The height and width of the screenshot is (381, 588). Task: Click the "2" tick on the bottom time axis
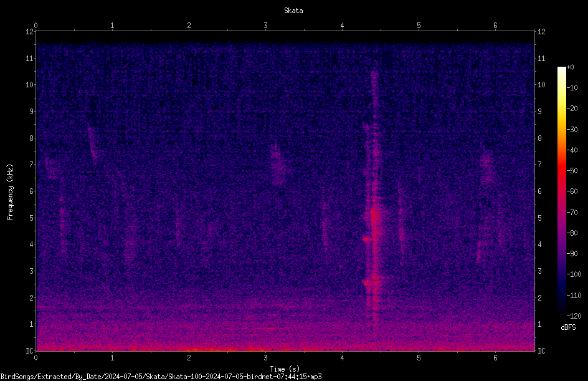pyautogui.click(x=189, y=358)
